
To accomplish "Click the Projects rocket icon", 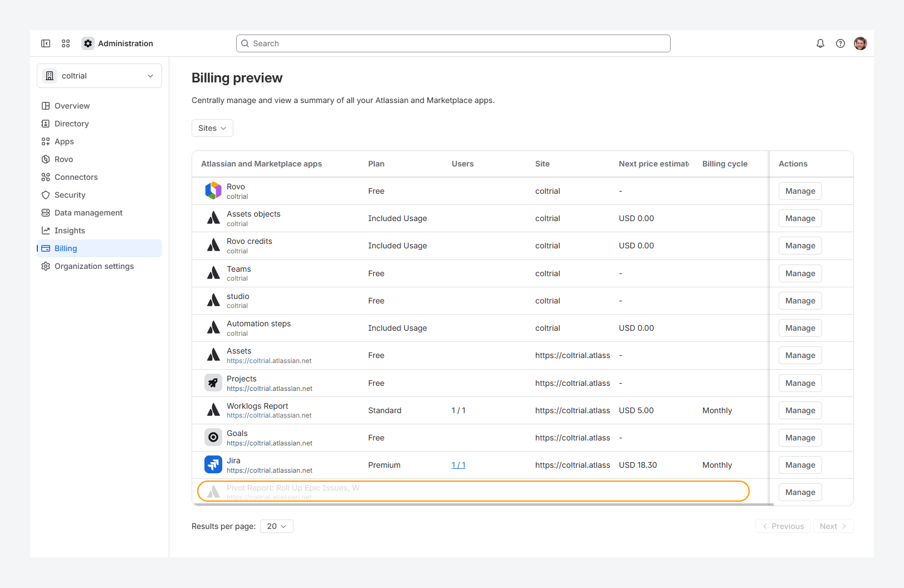I will (213, 383).
